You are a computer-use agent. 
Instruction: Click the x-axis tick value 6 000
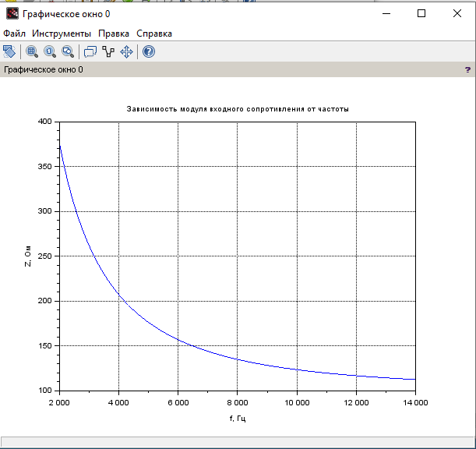click(178, 402)
